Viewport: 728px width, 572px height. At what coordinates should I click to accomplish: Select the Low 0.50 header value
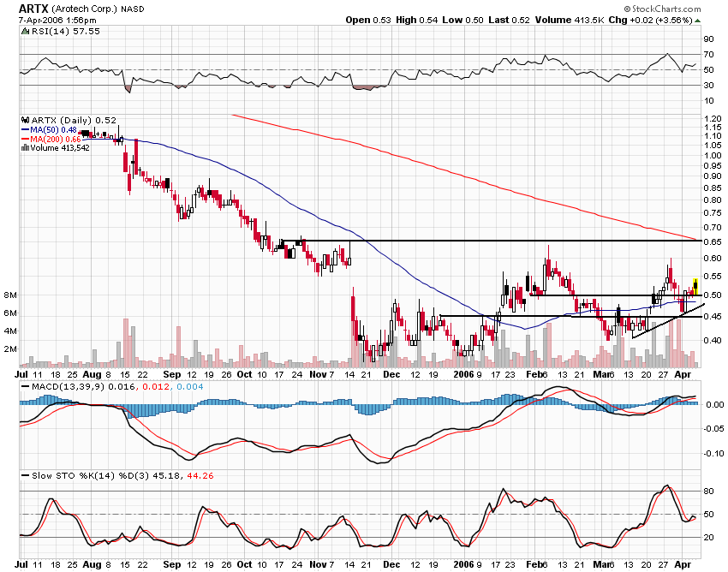(462, 20)
